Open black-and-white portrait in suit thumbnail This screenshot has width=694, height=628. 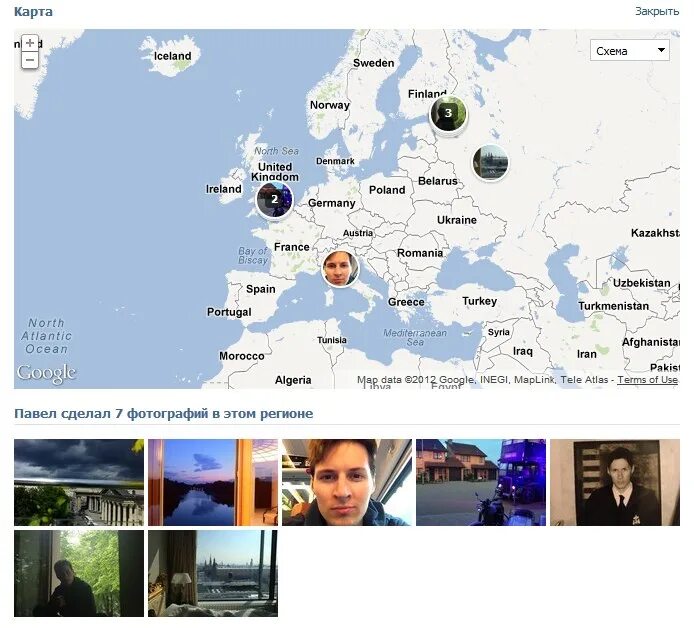[615, 482]
